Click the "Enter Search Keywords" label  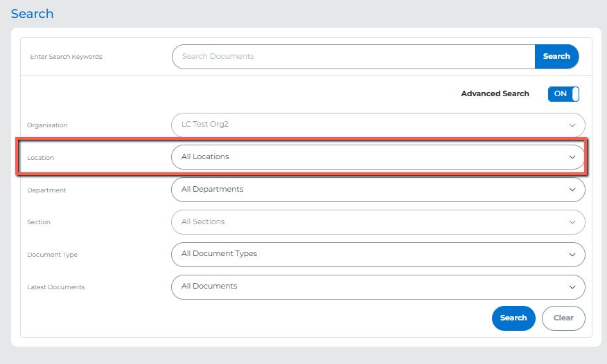(66, 57)
